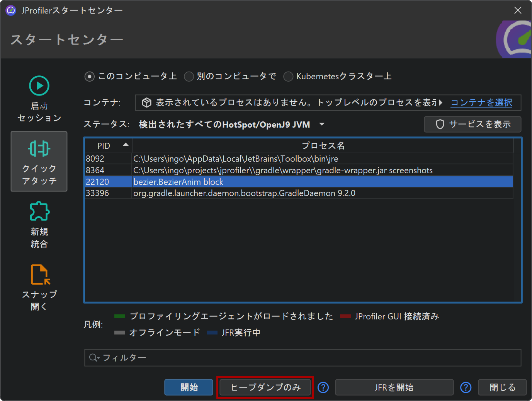Screen dimensions: 532x401
Task: Expand the filter search options arrow
Action: coord(99,358)
